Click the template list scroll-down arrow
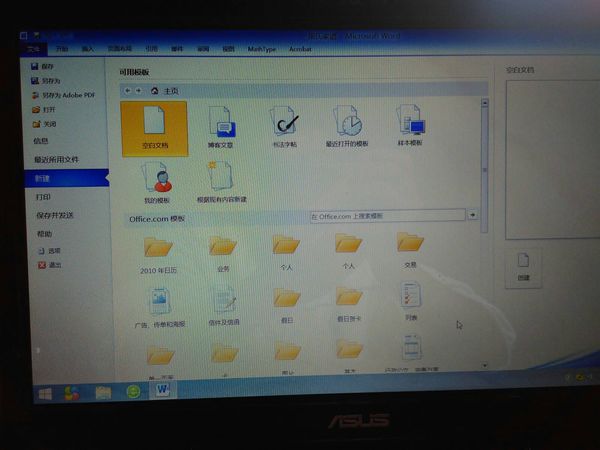The image size is (600, 450). point(485,365)
